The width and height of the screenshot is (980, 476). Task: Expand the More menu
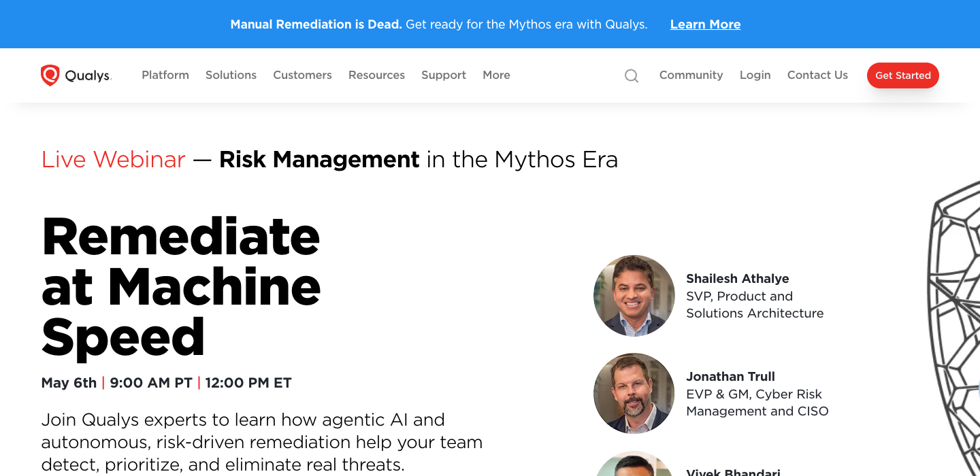[x=496, y=75]
